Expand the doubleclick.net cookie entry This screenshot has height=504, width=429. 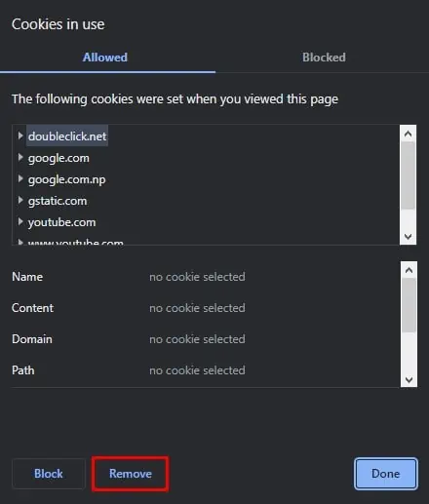[20, 136]
